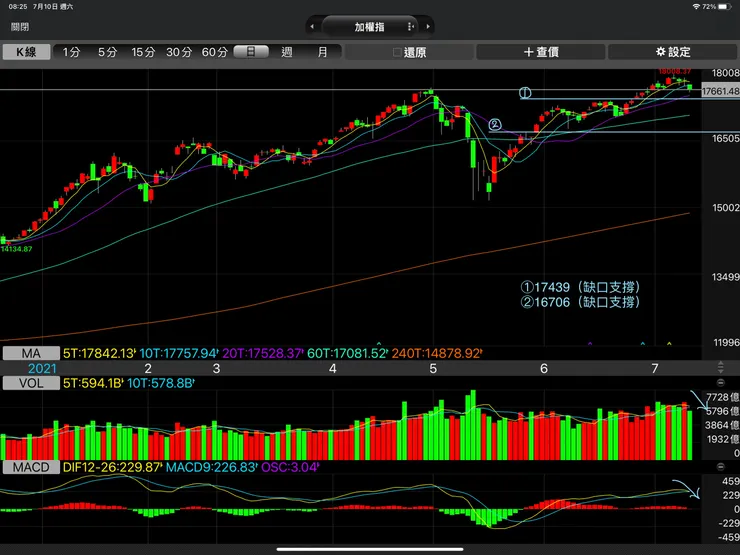The image size is (740, 555).
Task: Open 設定 settings with gear icon
Action: (x=673, y=52)
